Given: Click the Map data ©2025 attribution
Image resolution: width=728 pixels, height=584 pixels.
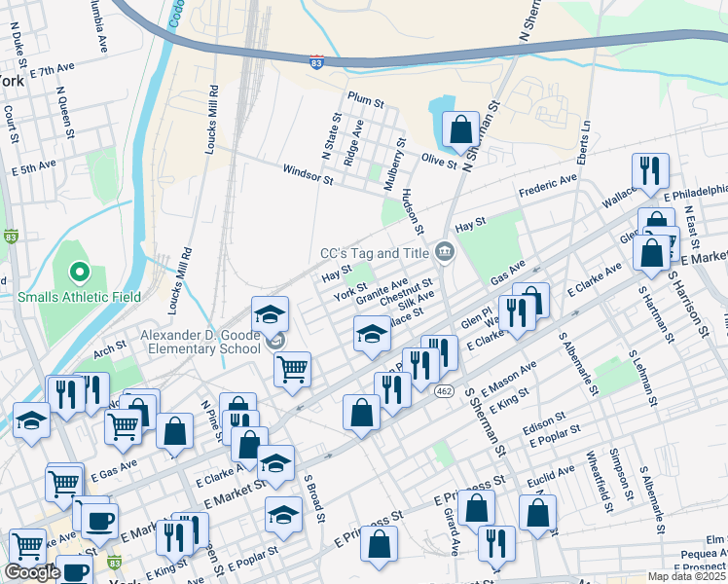Looking at the screenshot, I should coord(687,576).
